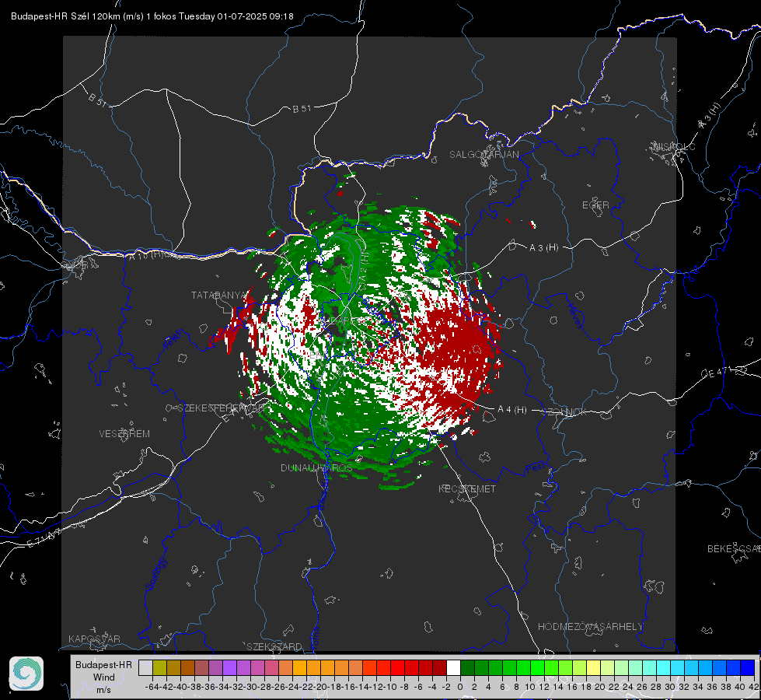Click the Pest county label near Kecskemét

click(535, 468)
